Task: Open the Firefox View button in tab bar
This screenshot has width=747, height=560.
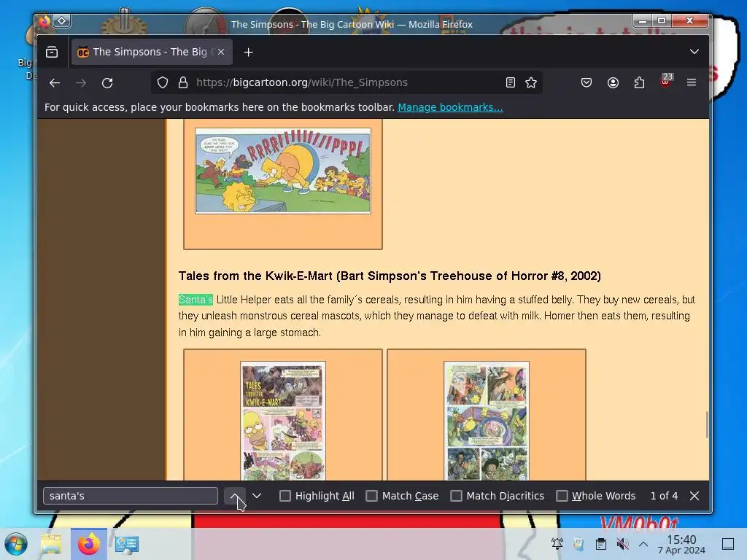Action: [52, 52]
